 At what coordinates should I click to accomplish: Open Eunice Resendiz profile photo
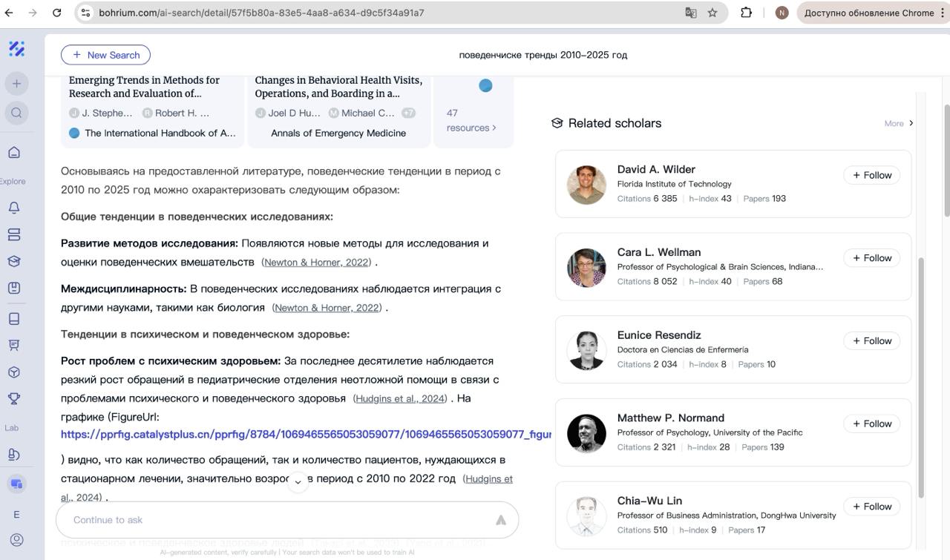click(586, 350)
